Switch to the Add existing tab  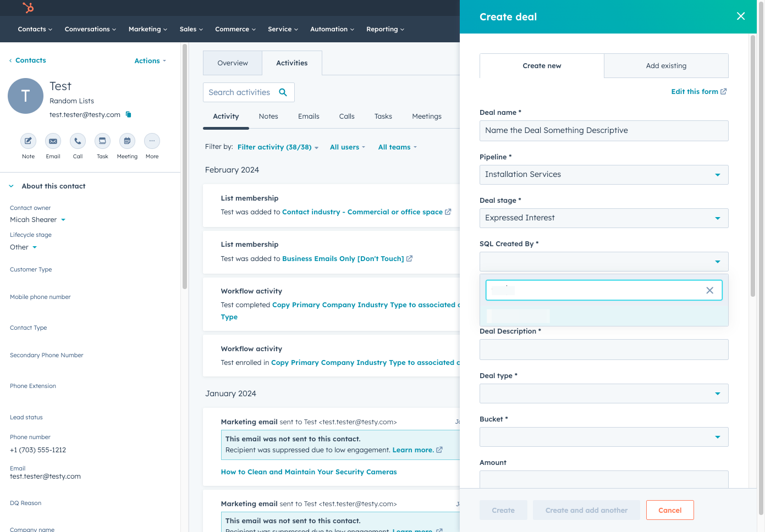666,66
